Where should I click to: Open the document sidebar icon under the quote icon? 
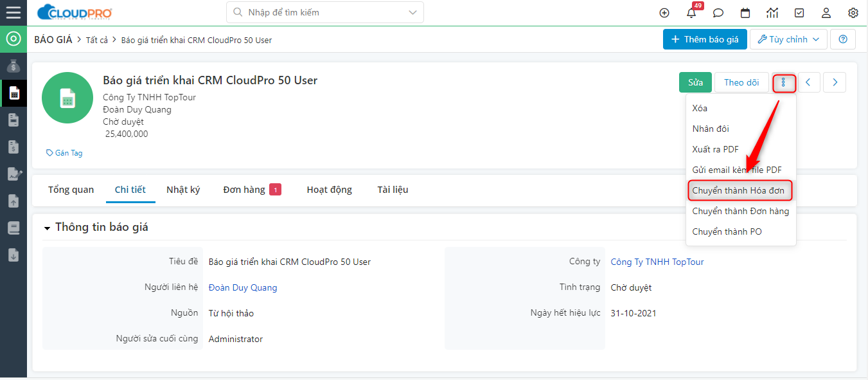13,120
